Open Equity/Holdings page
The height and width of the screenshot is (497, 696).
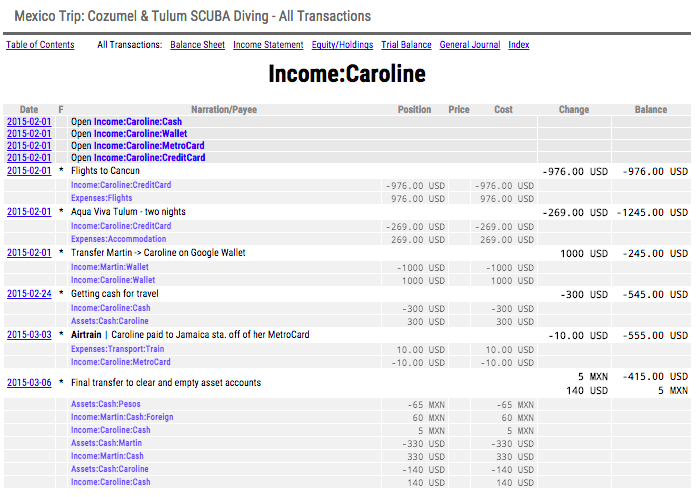pos(342,45)
